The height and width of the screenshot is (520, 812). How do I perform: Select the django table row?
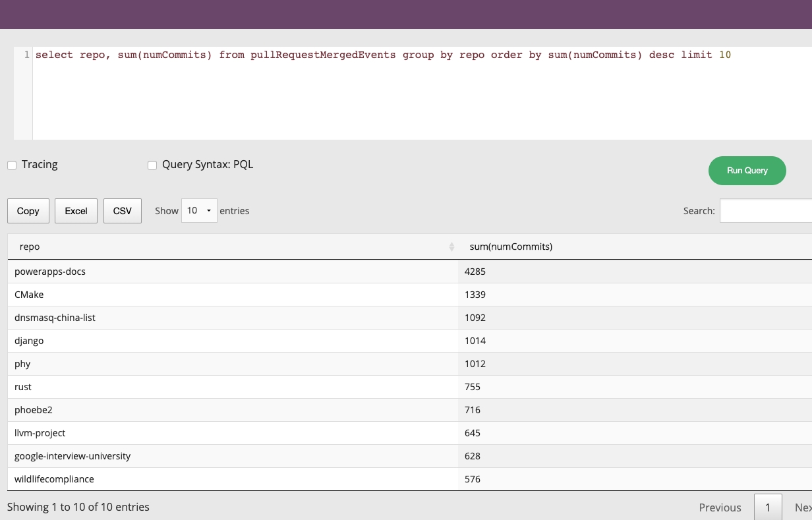[29, 341]
